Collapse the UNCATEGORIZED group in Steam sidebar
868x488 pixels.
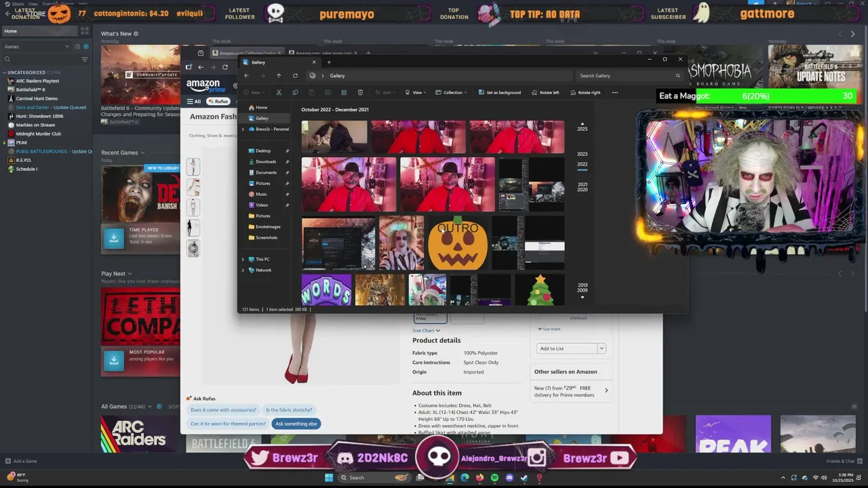(5, 73)
